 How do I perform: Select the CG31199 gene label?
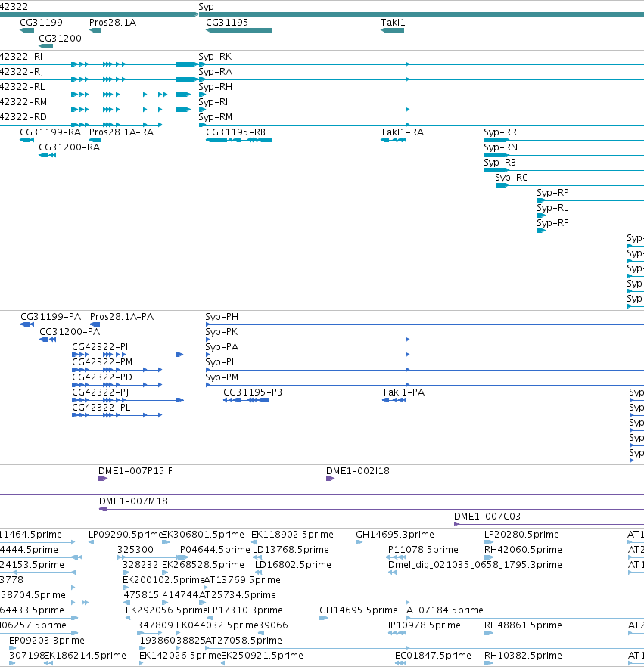(42, 23)
